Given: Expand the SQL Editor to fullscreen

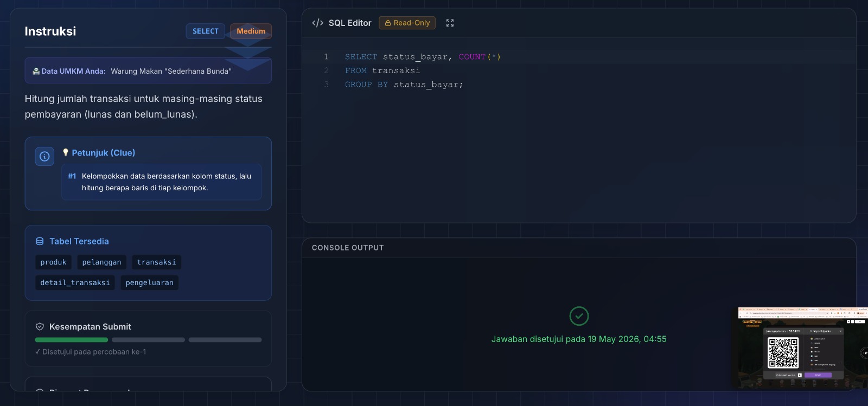Looking at the screenshot, I should point(450,23).
